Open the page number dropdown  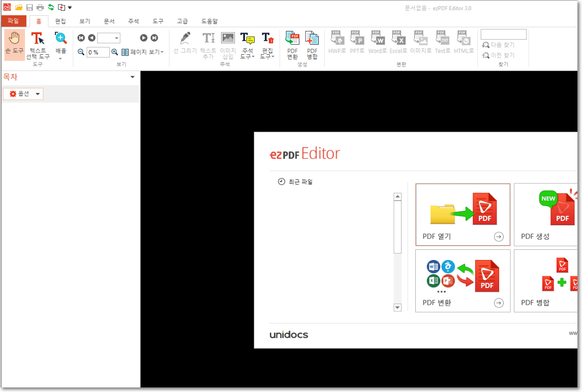coord(116,38)
